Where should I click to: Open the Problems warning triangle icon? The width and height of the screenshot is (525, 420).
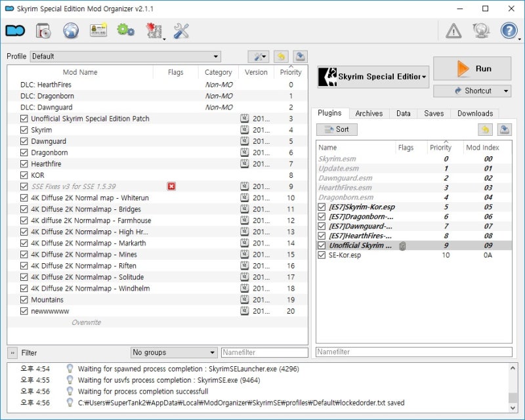coord(453,31)
